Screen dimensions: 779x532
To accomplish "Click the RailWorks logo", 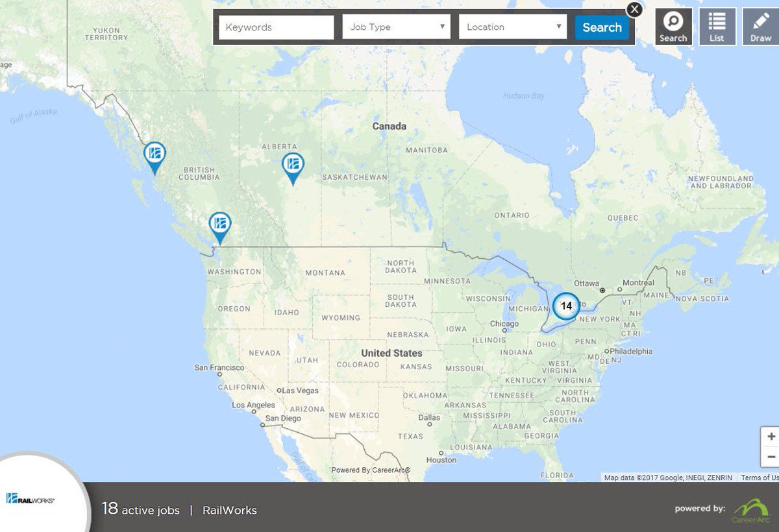I will [x=31, y=498].
